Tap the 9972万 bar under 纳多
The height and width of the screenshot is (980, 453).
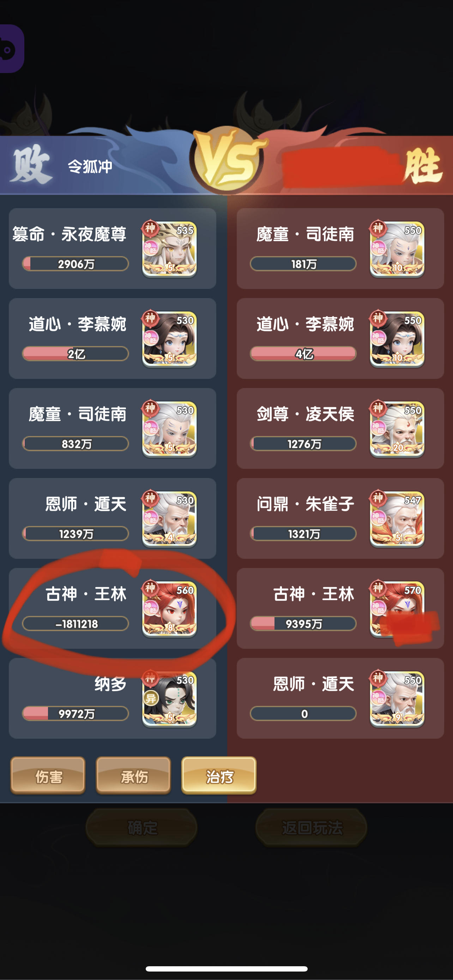[75, 713]
